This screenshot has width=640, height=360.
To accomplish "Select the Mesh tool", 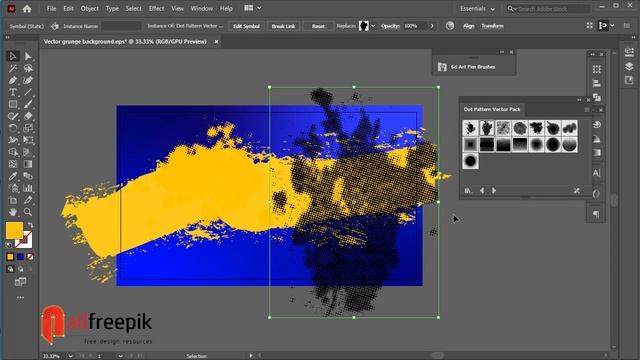I will tap(13, 164).
